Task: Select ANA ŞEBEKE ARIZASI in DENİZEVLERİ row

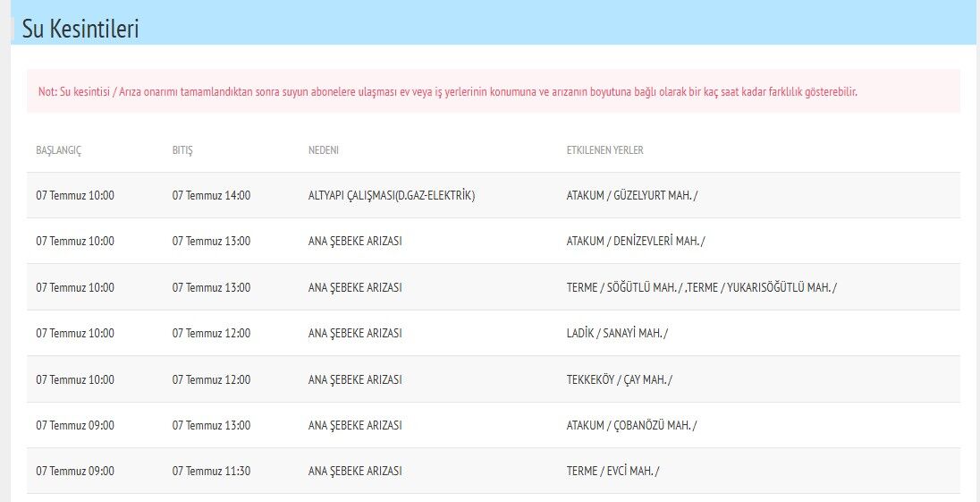Action: 355,242
